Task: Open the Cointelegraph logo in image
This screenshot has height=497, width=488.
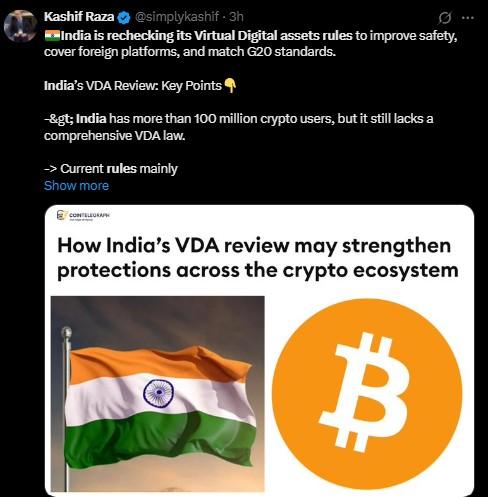Action: point(83,215)
